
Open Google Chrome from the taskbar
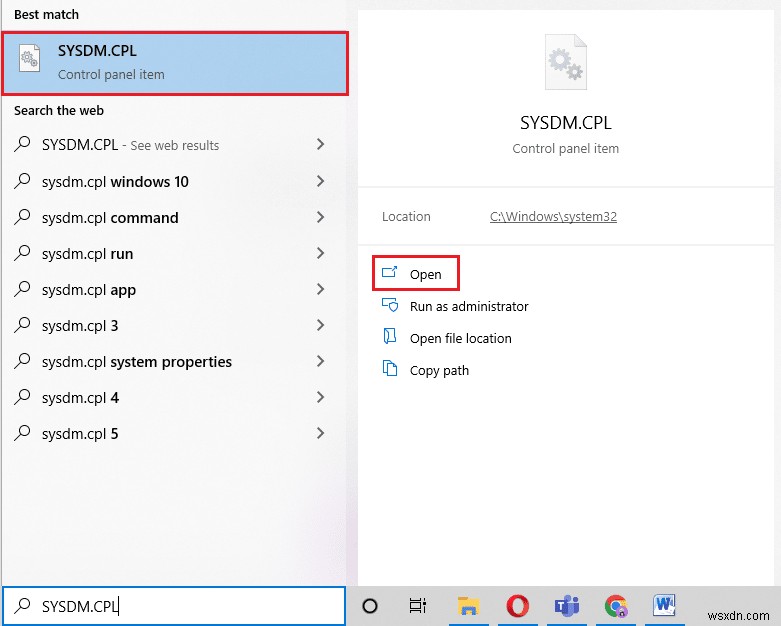[x=616, y=606]
